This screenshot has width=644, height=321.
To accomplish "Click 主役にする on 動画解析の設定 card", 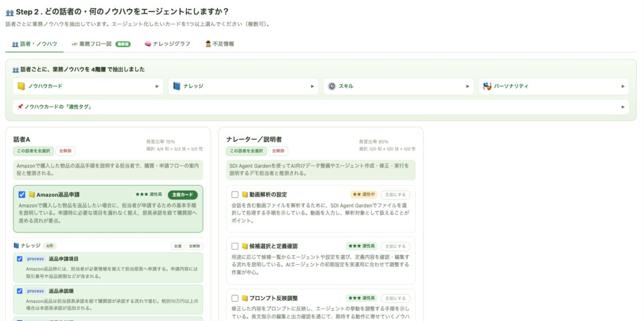I will point(395,195).
